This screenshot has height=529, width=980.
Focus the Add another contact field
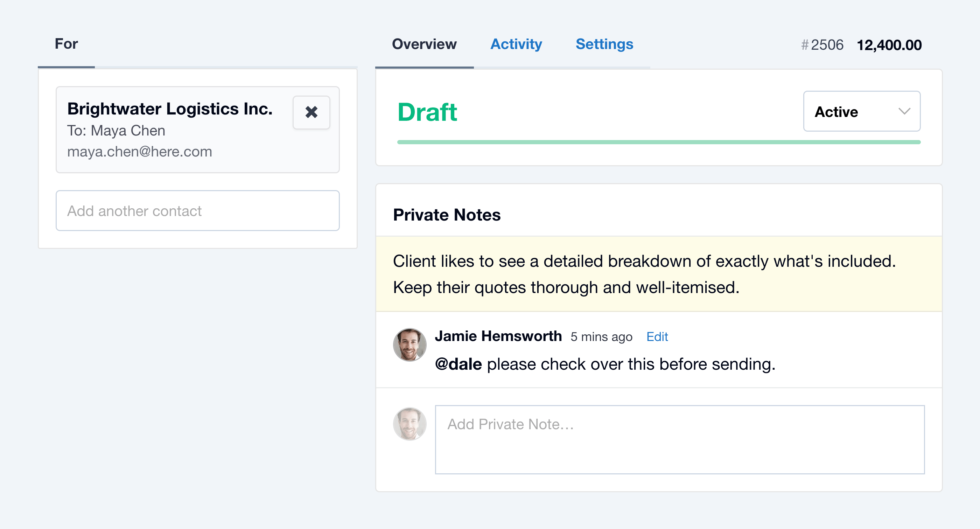197,210
